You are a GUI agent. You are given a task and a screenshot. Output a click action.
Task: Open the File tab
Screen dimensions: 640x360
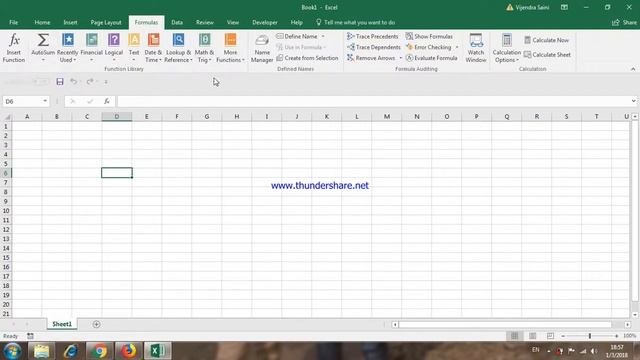pyautogui.click(x=13, y=22)
